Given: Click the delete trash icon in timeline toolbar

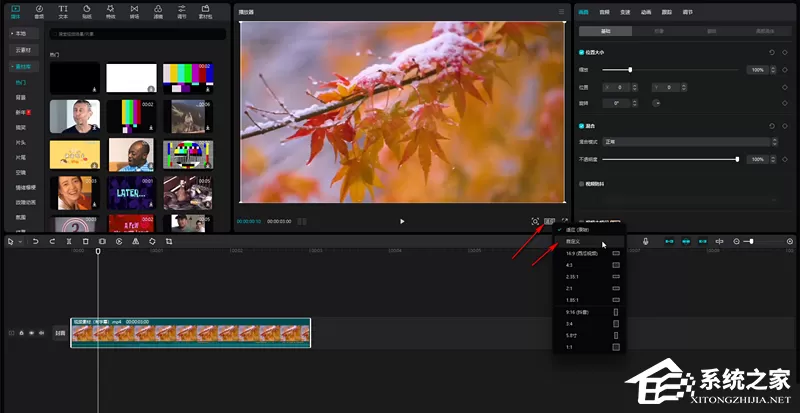Looking at the screenshot, I should point(86,241).
